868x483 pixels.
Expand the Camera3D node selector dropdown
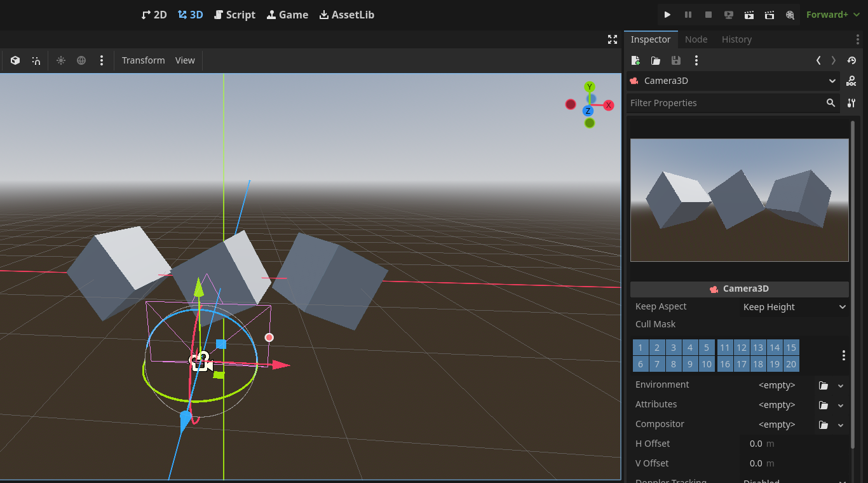pos(832,81)
